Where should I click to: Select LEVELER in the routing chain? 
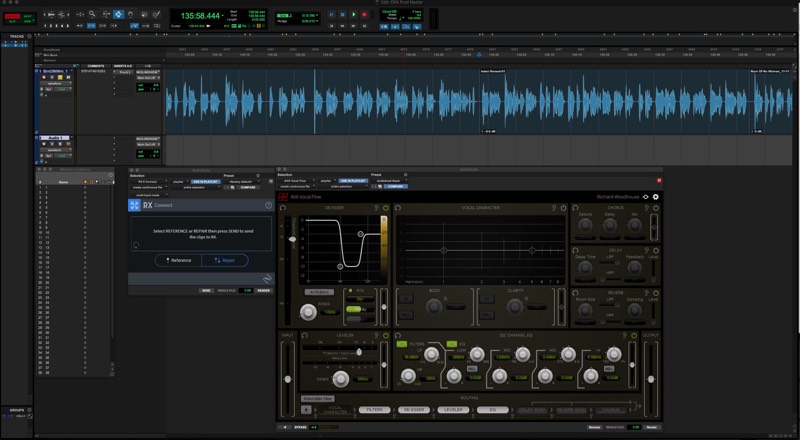point(453,409)
